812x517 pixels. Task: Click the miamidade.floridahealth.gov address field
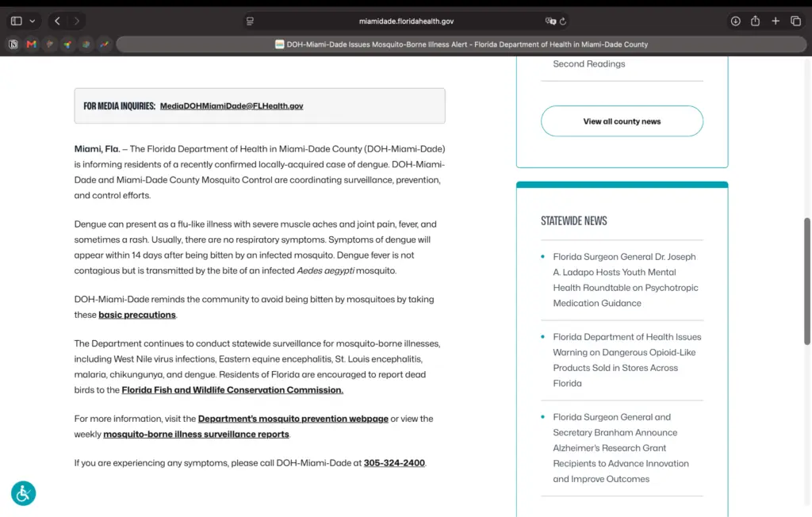point(406,21)
